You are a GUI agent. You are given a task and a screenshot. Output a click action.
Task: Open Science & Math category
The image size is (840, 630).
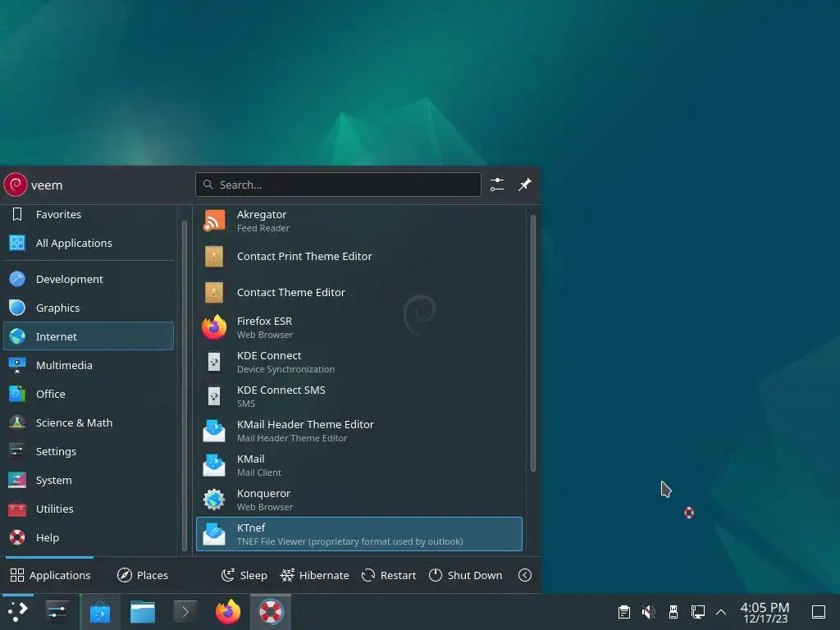click(x=89, y=422)
